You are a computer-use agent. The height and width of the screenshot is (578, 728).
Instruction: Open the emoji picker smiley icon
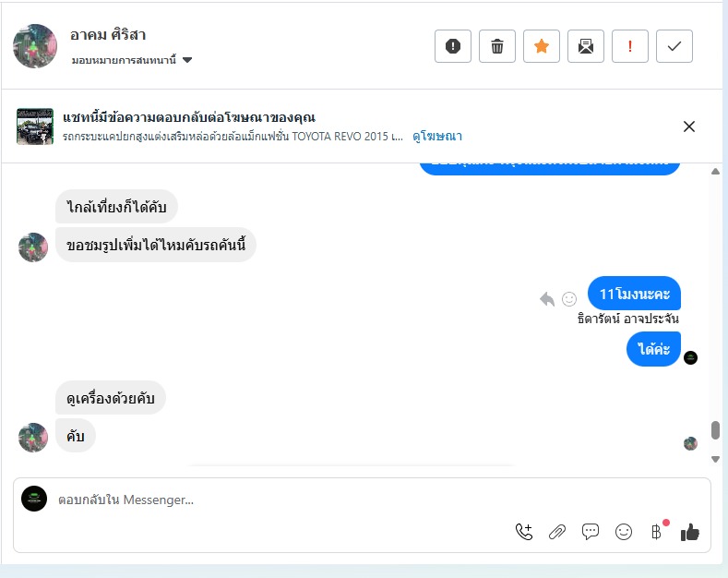(624, 532)
